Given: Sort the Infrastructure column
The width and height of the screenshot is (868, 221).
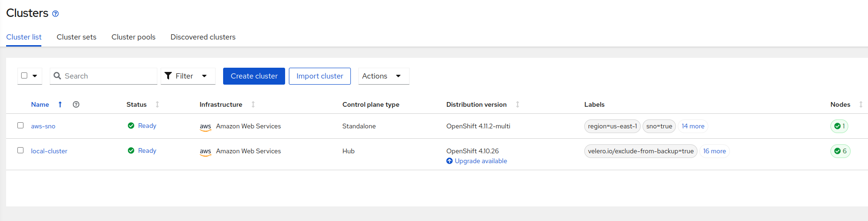Looking at the screenshot, I should point(253,104).
